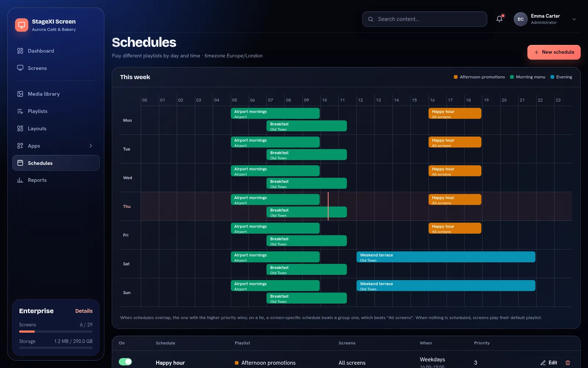Viewport: 588px width, 368px height.
Task: Click the Afternoon promotions legend swatch
Action: [456, 77]
